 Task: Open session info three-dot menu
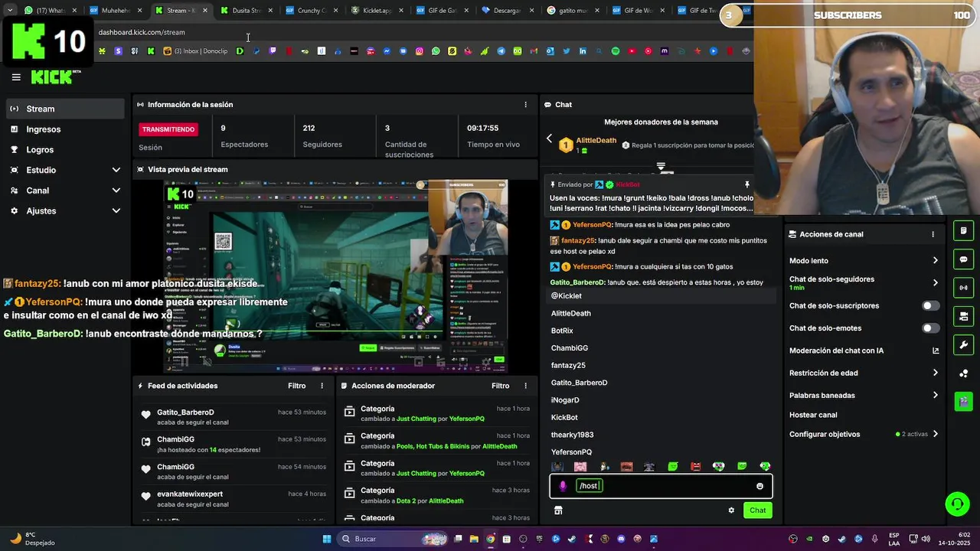525,105
